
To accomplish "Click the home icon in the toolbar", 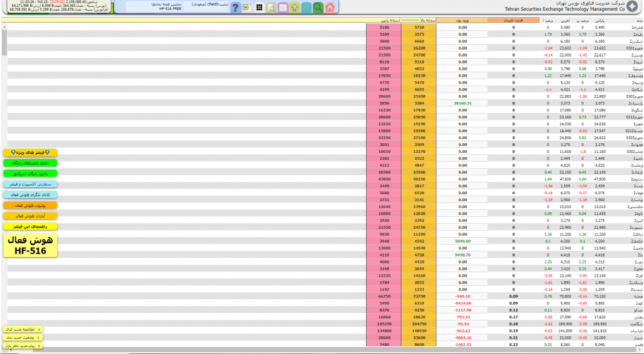I will pyautogui.click(x=330, y=8).
